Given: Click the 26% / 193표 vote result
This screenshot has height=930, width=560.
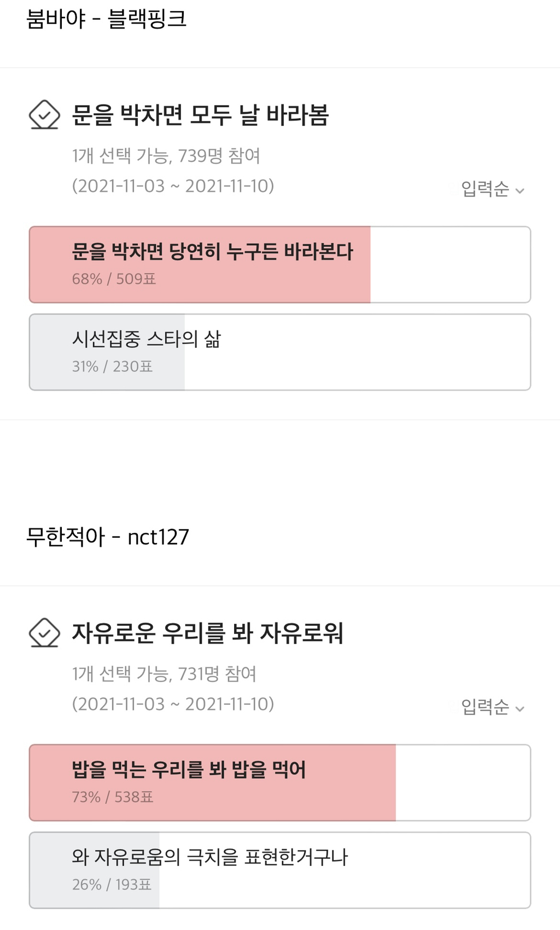Looking at the screenshot, I should tap(112, 885).
